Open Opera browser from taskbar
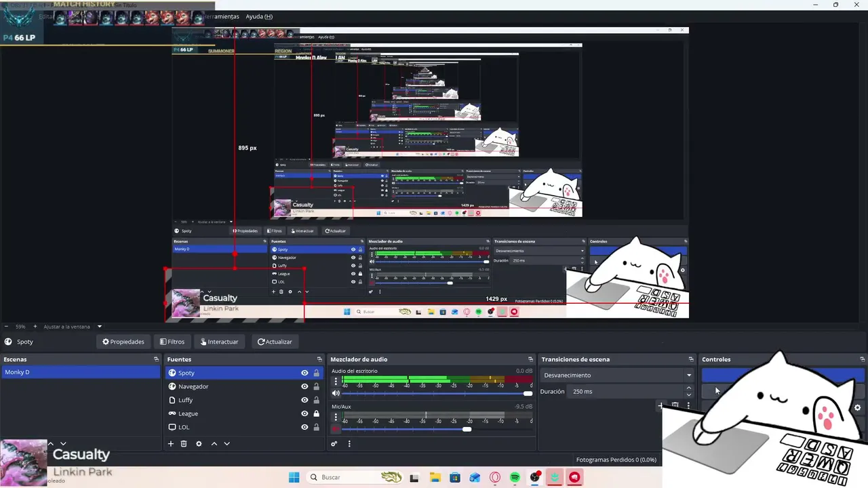Screen dimensions: 868x488 click(x=495, y=477)
